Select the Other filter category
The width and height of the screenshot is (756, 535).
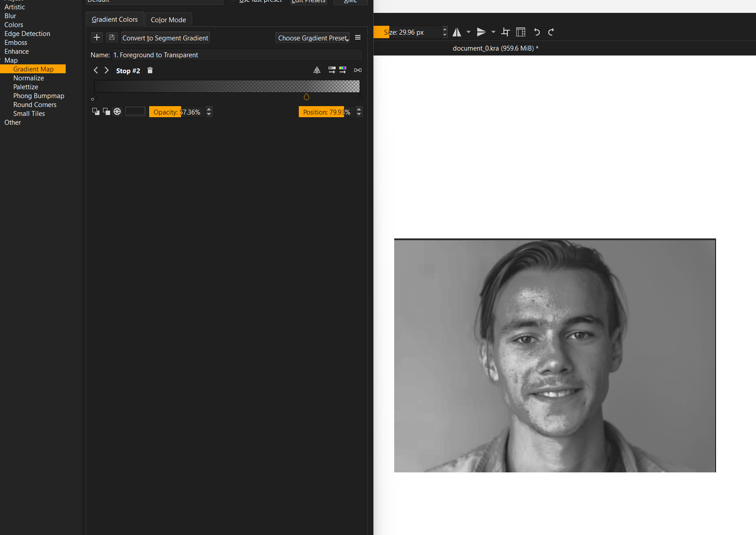[x=12, y=123]
